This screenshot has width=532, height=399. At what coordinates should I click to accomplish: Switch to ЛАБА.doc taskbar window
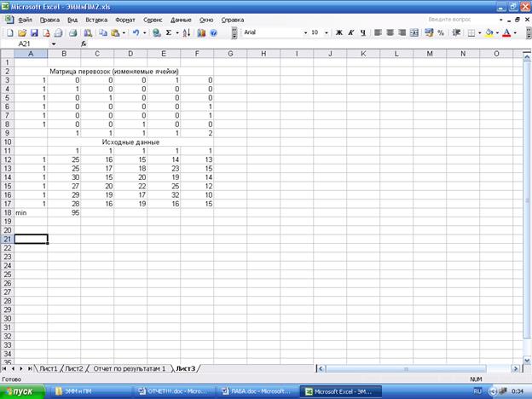pos(257,391)
